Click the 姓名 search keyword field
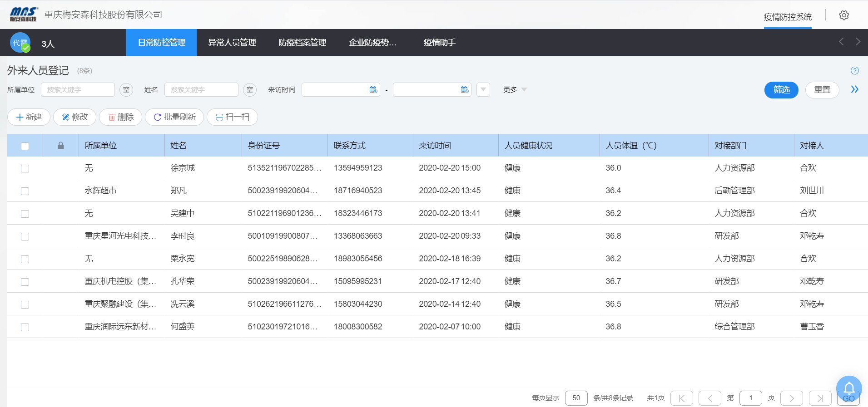The image size is (868, 407). click(201, 90)
